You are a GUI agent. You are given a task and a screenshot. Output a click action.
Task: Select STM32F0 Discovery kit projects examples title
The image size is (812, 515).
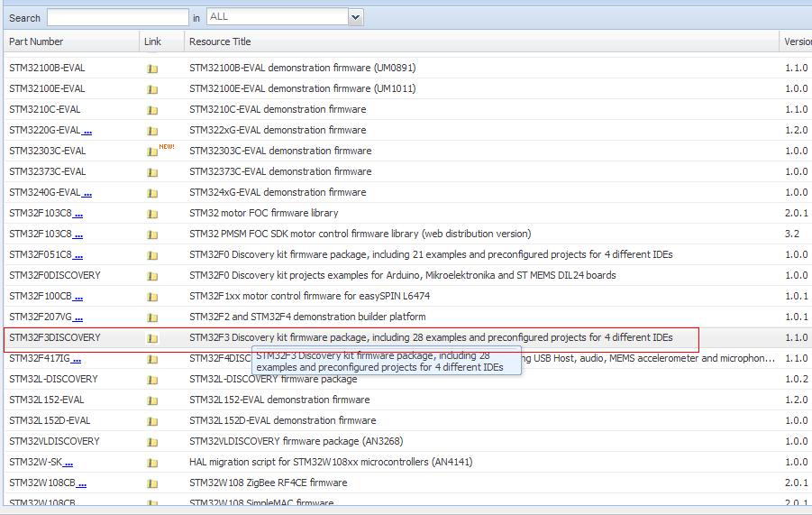402,275
